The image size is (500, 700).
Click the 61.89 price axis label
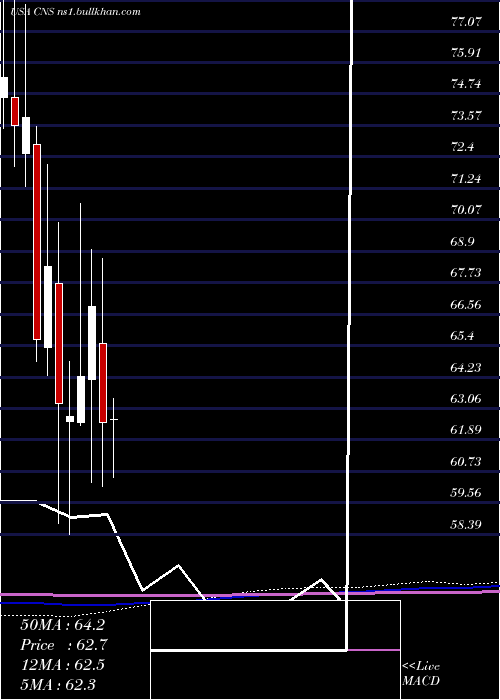coord(467,430)
